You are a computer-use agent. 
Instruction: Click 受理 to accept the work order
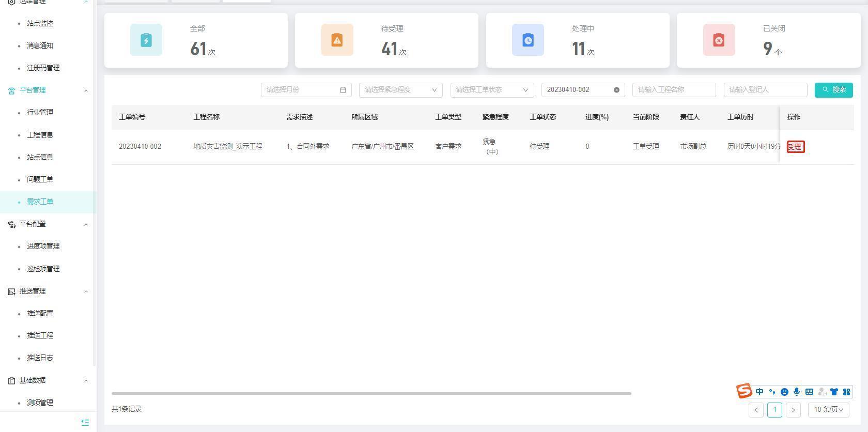(x=795, y=147)
